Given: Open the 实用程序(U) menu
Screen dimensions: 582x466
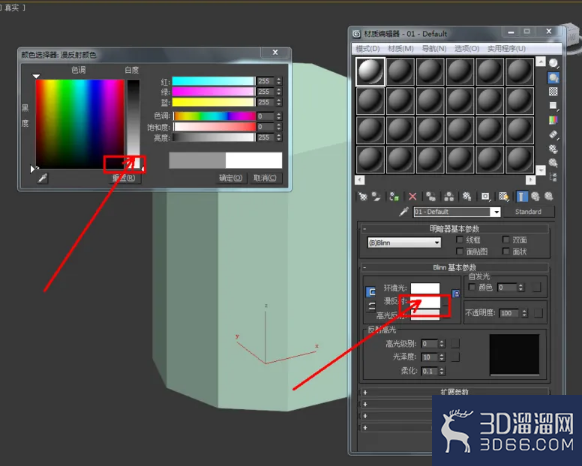Looking at the screenshot, I should coord(507,49).
